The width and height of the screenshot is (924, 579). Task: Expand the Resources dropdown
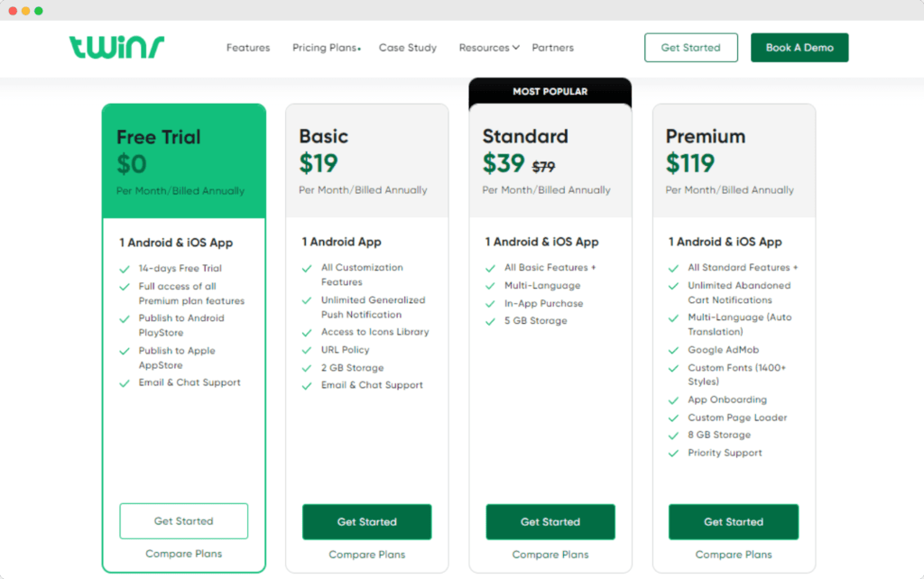pyautogui.click(x=488, y=48)
